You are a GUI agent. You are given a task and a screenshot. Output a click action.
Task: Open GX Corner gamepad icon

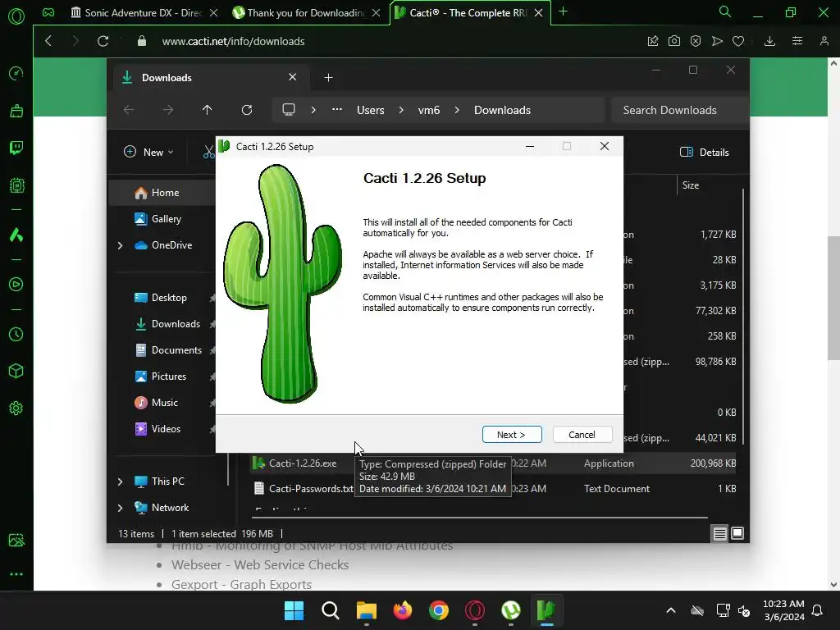click(x=48, y=13)
